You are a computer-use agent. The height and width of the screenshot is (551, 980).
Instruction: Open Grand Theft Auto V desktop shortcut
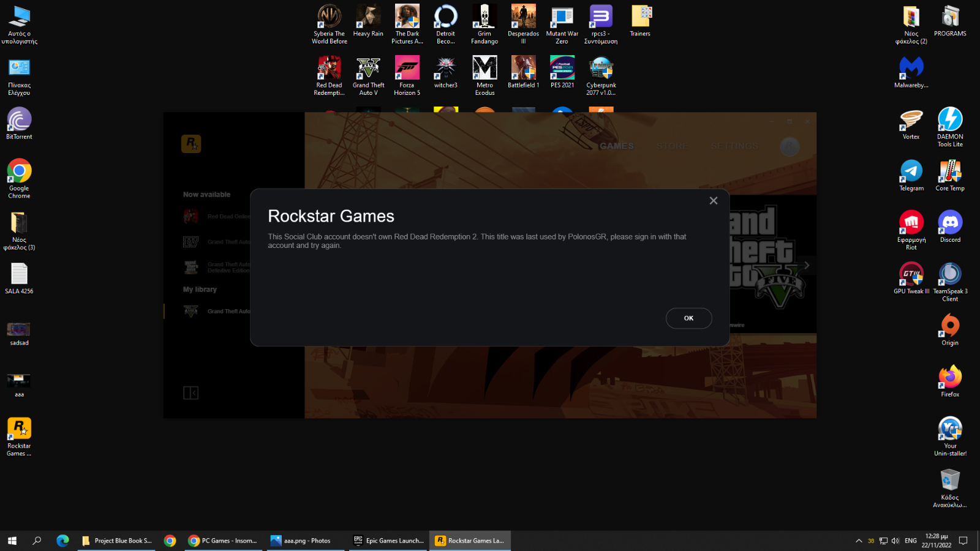coord(368,76)
